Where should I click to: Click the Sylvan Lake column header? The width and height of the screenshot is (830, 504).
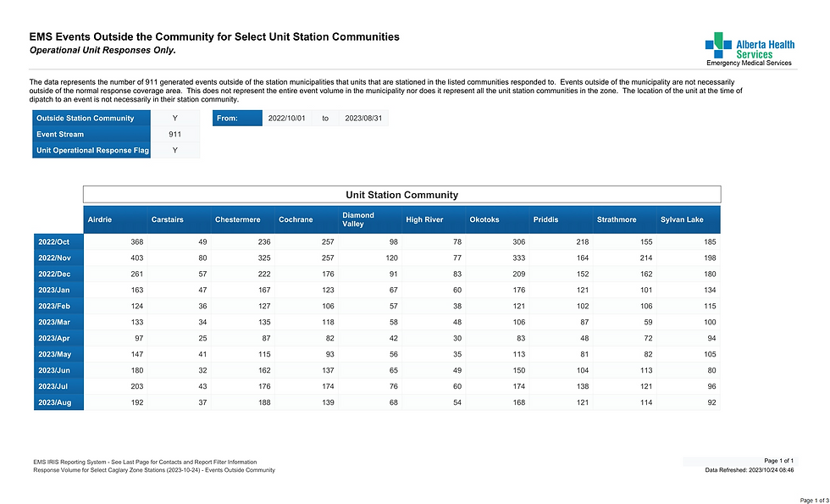(x=682, y=220)
